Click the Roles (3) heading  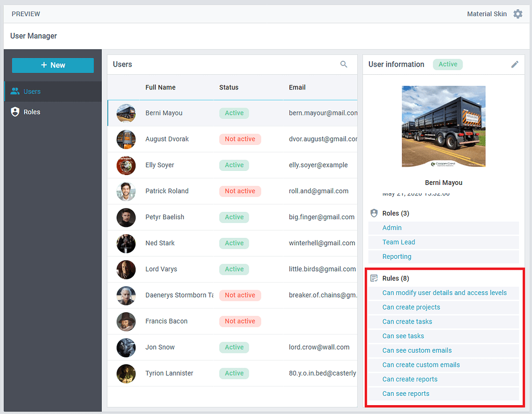[x=395, y=213]
